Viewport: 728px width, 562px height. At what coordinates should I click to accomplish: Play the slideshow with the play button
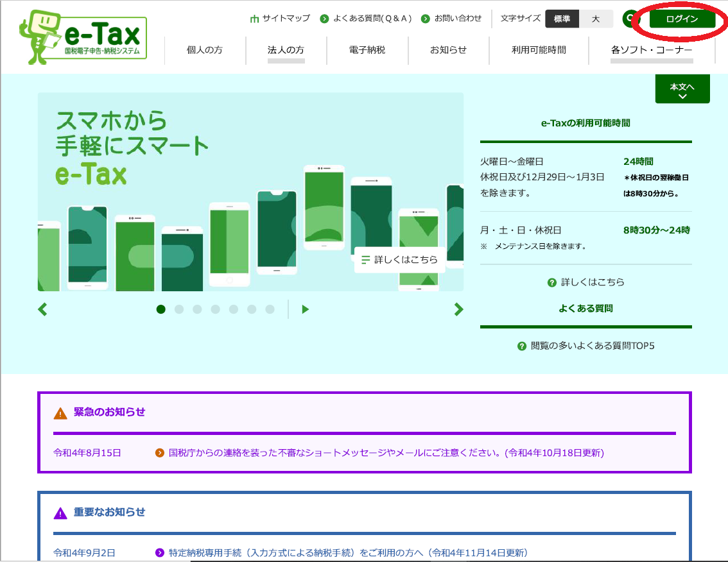(305, 309)
